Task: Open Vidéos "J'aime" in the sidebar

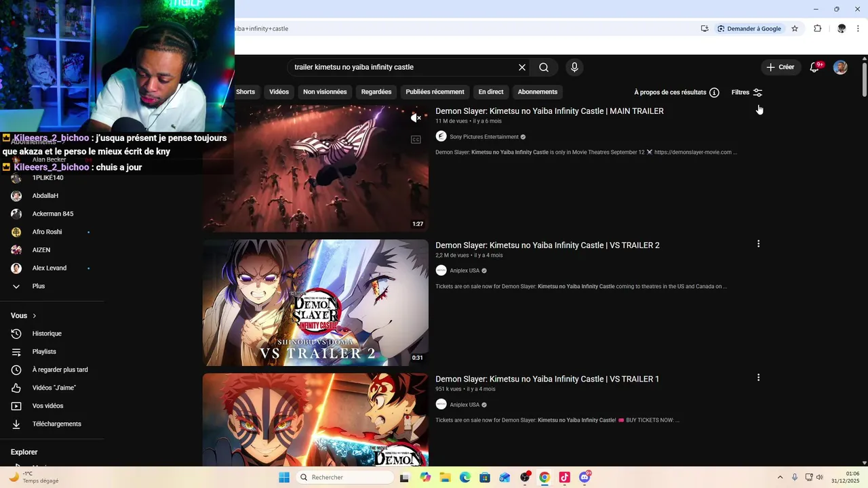Action: pyautogui.click(x=52, y=388)
